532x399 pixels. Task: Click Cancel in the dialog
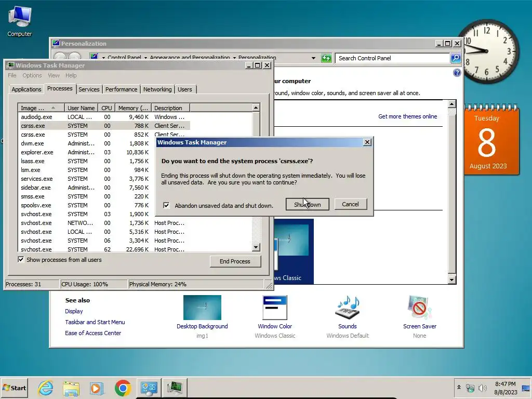351,204
